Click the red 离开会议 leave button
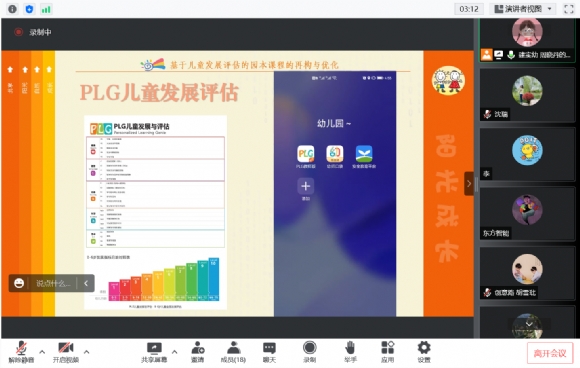Viewport: 580px width, 368px height. coord(550,353)
